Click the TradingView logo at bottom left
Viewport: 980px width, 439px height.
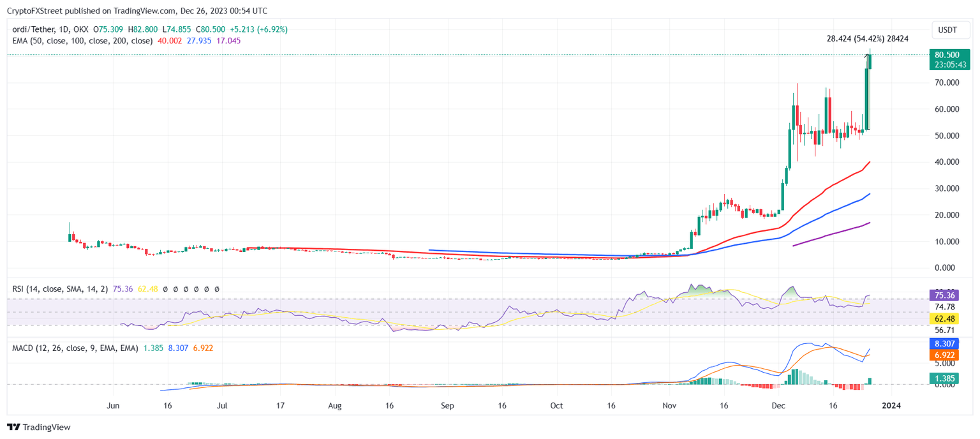[x=40, y=427]
